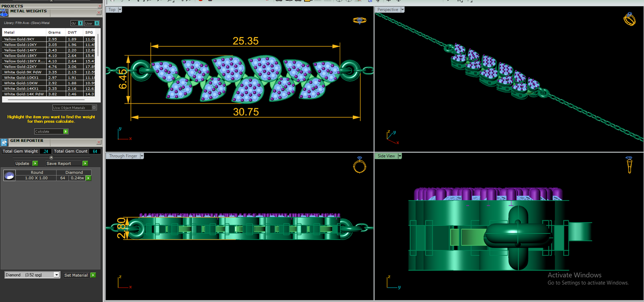The image size is (644, 302).
Task: Click green arrow next to Save Report
Action: click(x=85, y=163)
